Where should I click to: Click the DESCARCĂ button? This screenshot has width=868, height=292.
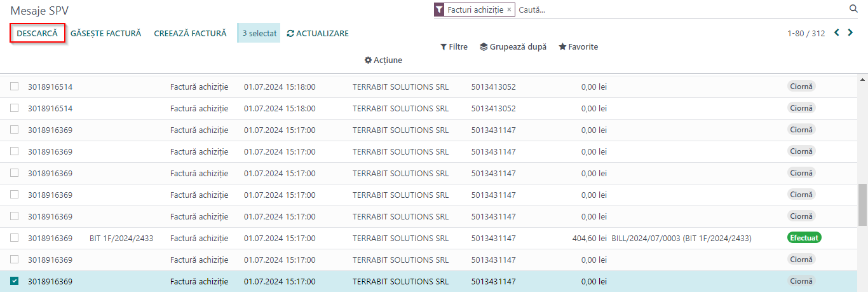[x=37, y=33]
